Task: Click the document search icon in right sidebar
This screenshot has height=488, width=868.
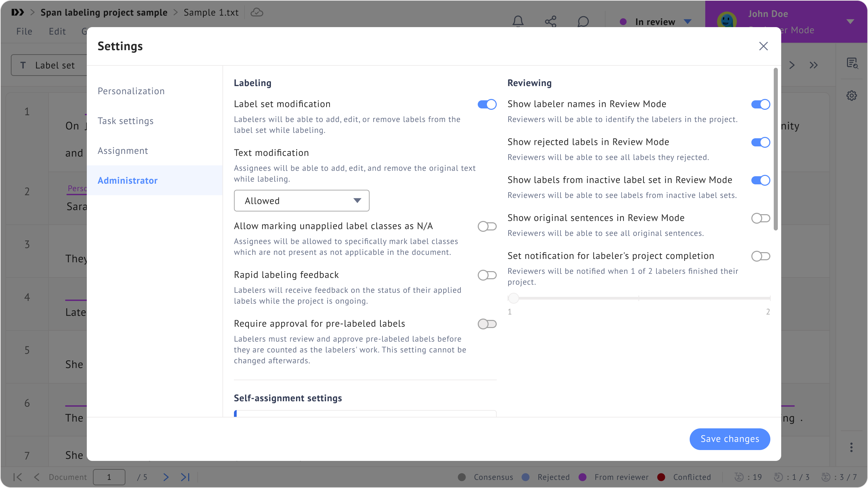Action: click(x=852, y=63)
